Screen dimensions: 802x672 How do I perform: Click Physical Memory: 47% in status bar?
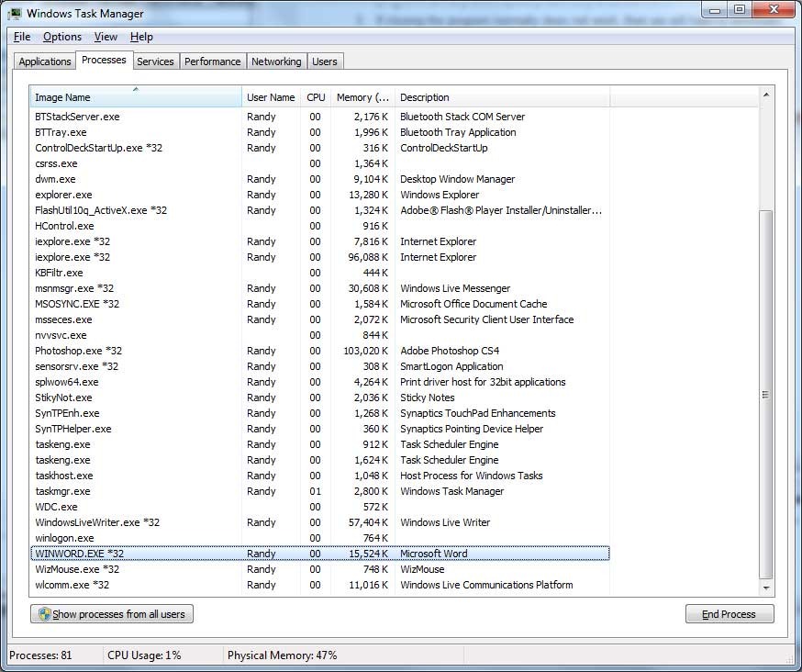(283, 655)
